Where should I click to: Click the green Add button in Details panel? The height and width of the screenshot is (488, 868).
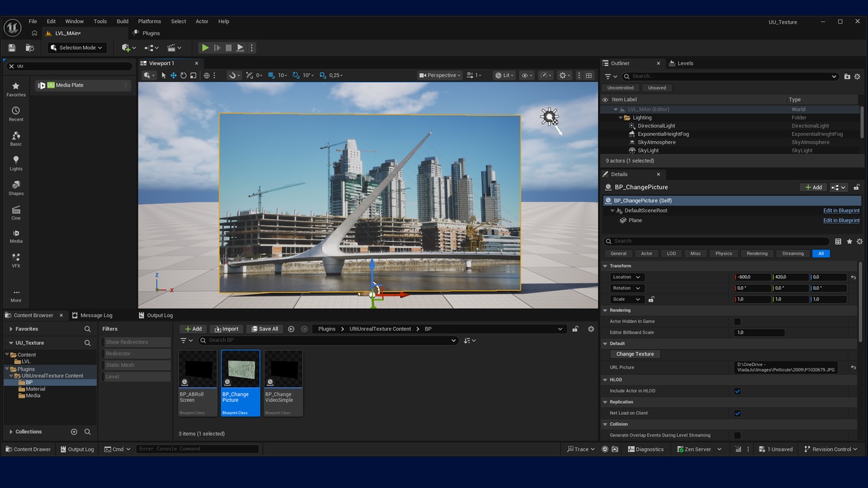coord(813,187)
